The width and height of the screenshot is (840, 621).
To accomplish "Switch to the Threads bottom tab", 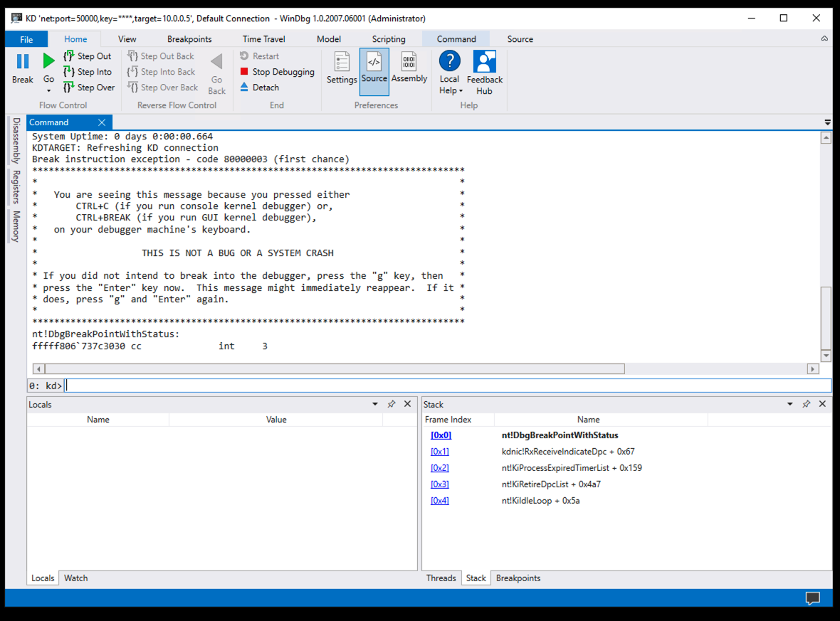I will [441, 578].
